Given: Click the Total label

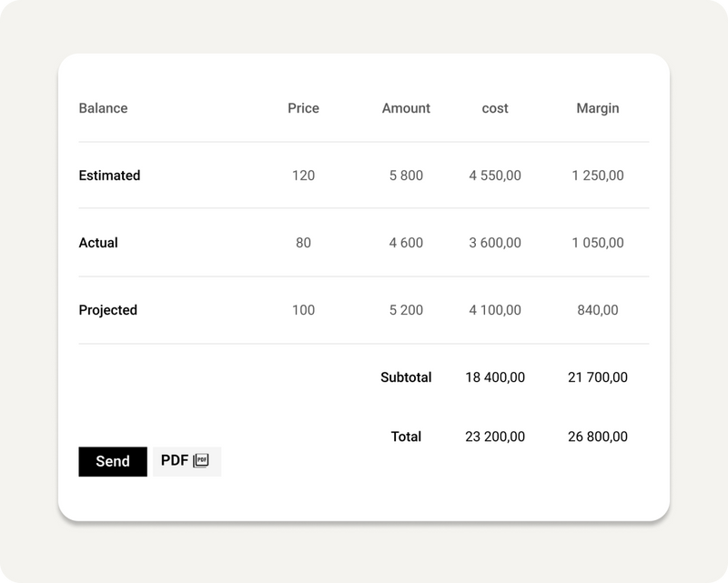Looking at the screenshot, I should [406, 437].
